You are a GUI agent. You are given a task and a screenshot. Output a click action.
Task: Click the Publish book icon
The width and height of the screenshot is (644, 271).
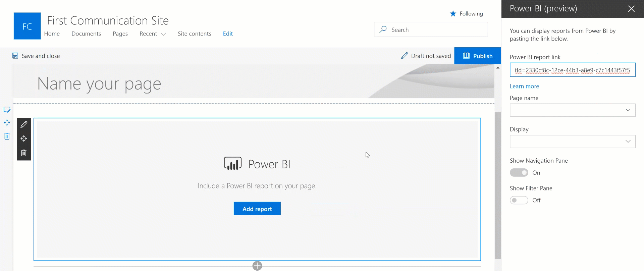[x=466, y=56]
